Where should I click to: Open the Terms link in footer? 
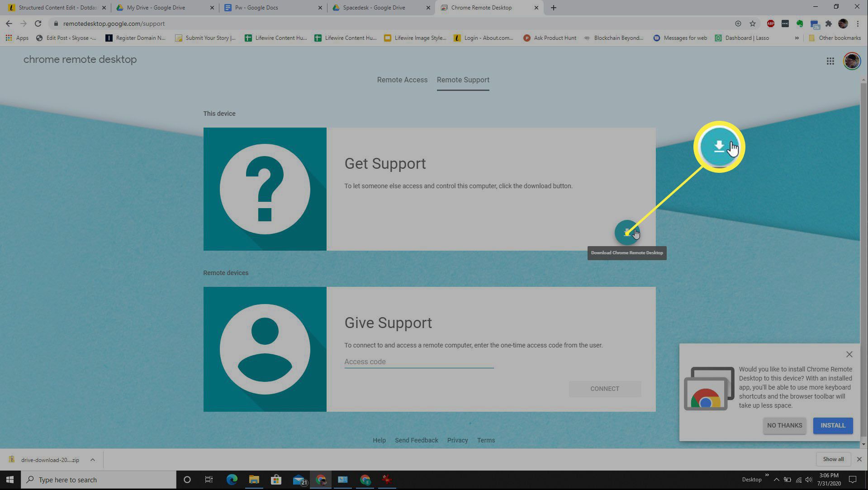[486, 440]
